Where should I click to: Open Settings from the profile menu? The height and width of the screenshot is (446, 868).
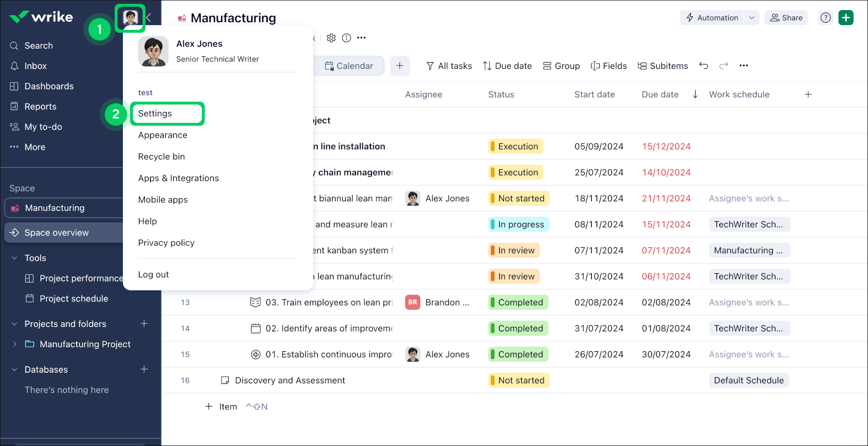pyautogui.click(x=154, y=113)
